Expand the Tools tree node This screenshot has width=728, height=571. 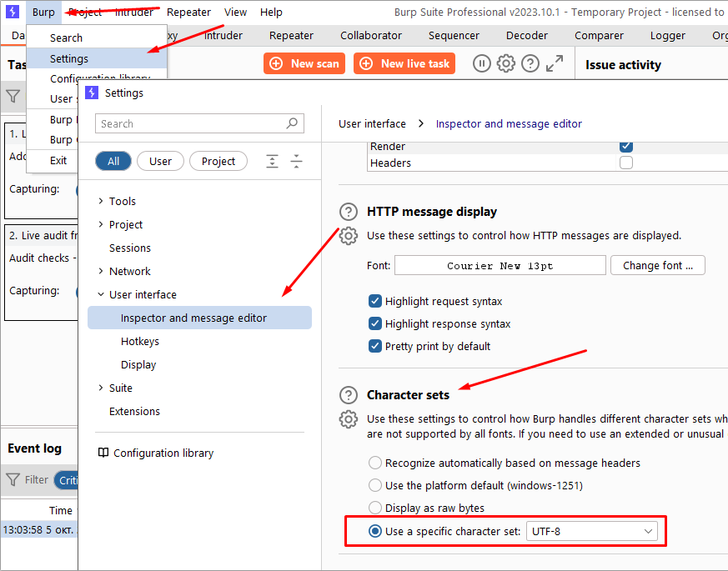(101, 201)
